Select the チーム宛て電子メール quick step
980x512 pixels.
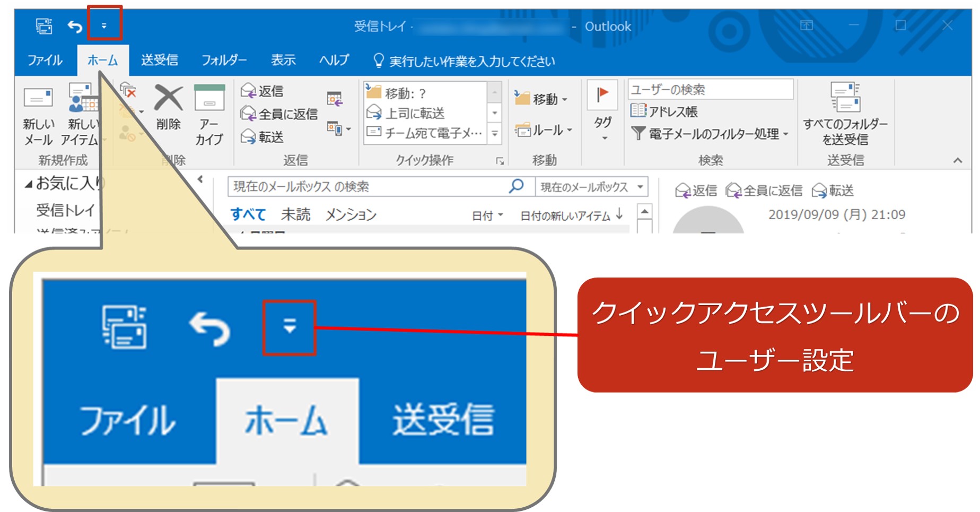click(425, 133)
